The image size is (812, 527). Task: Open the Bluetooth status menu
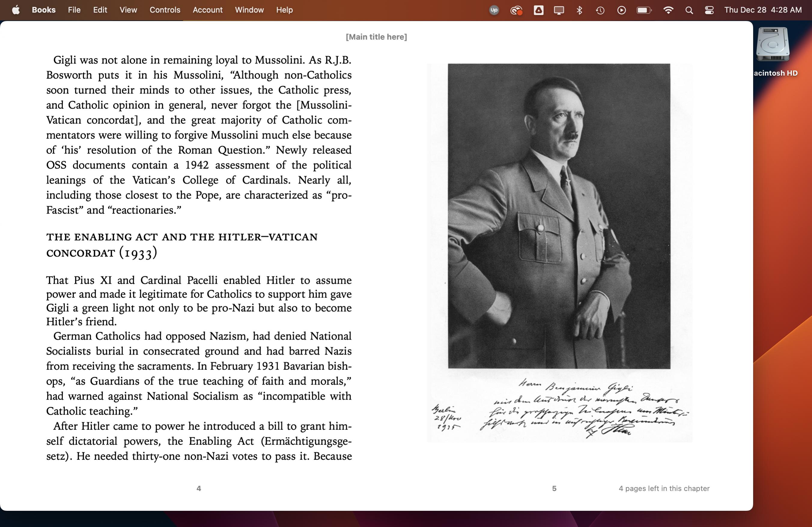(x=579, y=10)
